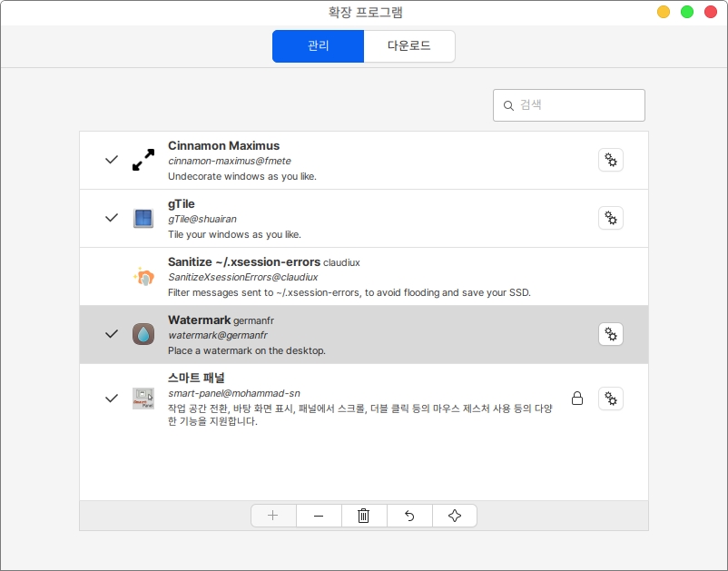Viewport: 728px width, 571px height.
Task: Click the undo arrow in bottom toolbar
Action: (x=409, y=516)
